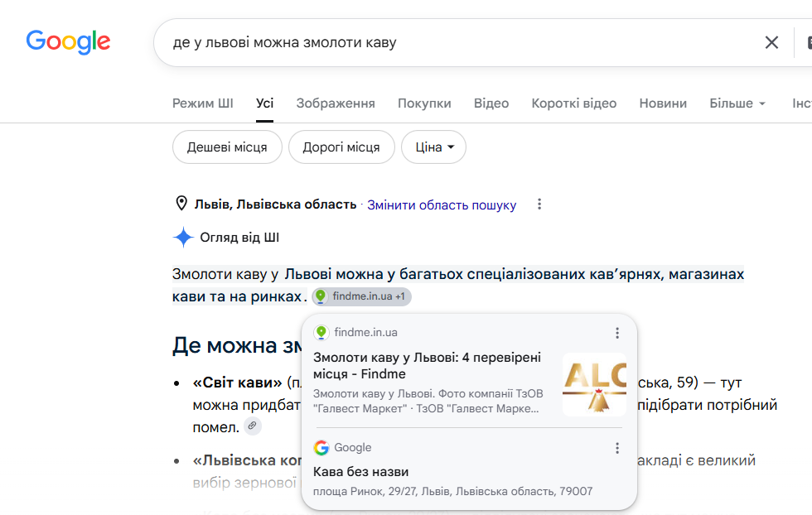Open three-dot menu for findme.in.ua card
This screenshot has width=812, height=515.
[616, 333]
